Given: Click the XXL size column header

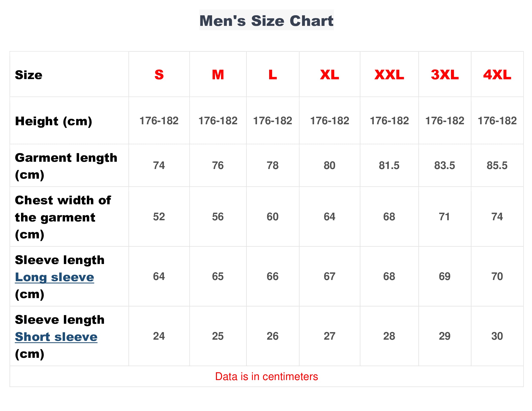Looking at the screenshot, I should pyautogui.click(x=389, y=74).
